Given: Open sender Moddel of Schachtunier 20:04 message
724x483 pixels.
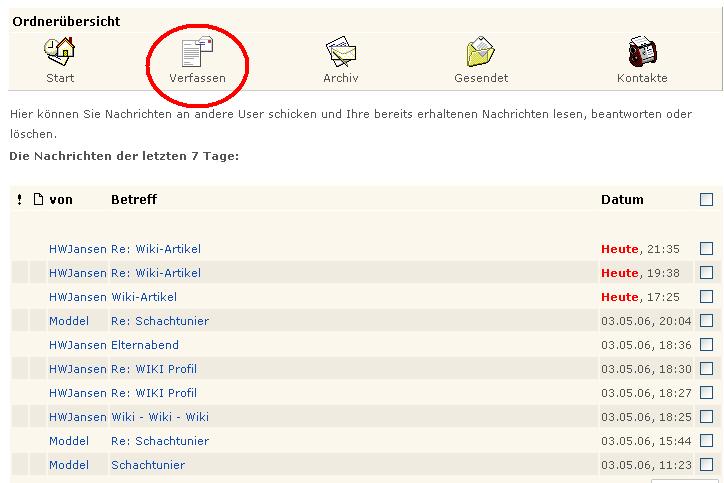Looking at the screenshot, I should click(69, 321).
